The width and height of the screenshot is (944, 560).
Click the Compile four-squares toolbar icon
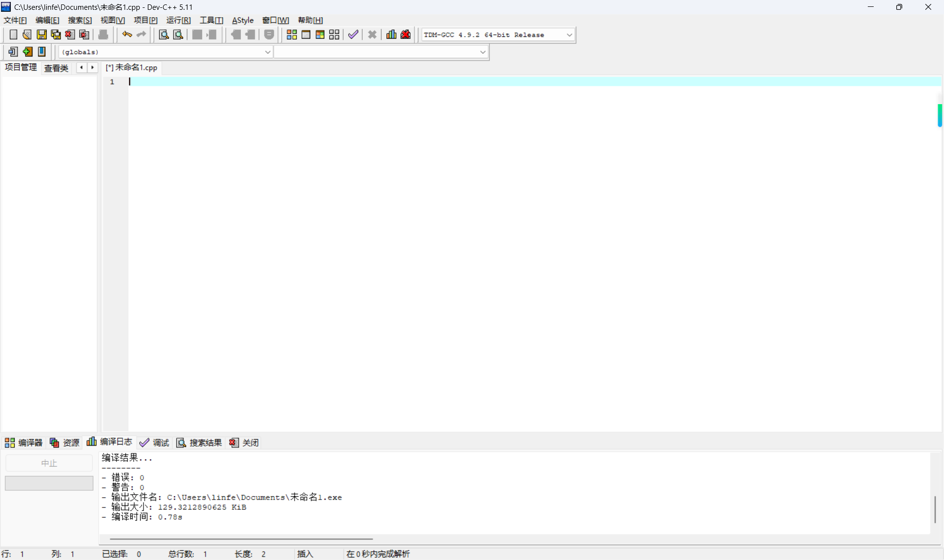(x=292, y=34)
